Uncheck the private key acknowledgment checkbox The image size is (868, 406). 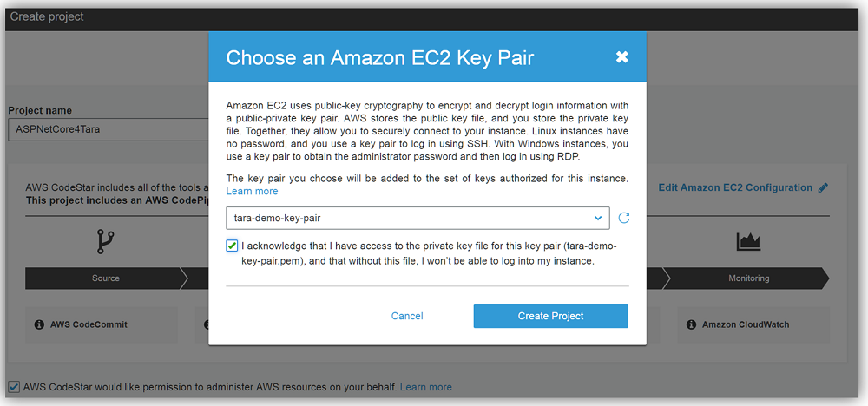pyautogui.click(x=232, y=246)
